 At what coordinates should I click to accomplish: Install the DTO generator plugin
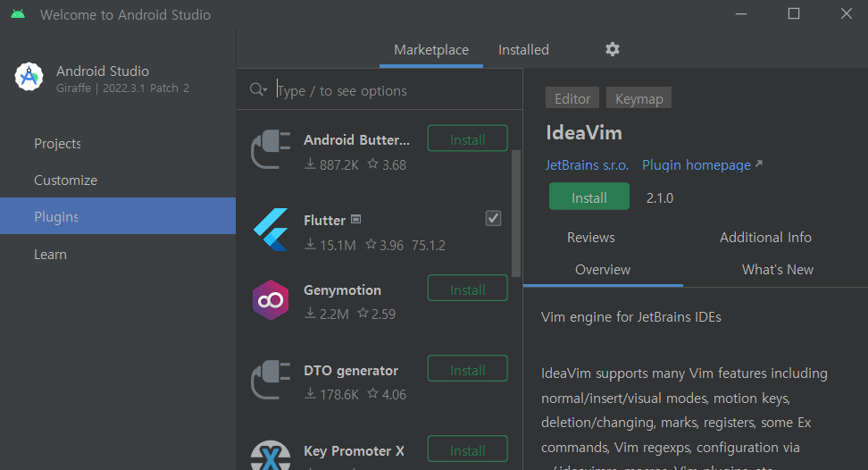pyautogui.click(x=468, y=369)
